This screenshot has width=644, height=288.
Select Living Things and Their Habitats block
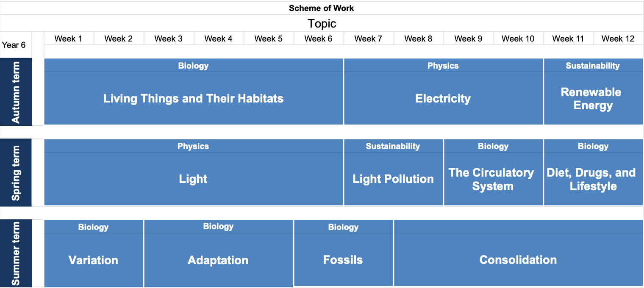click(x=193, y=99)
